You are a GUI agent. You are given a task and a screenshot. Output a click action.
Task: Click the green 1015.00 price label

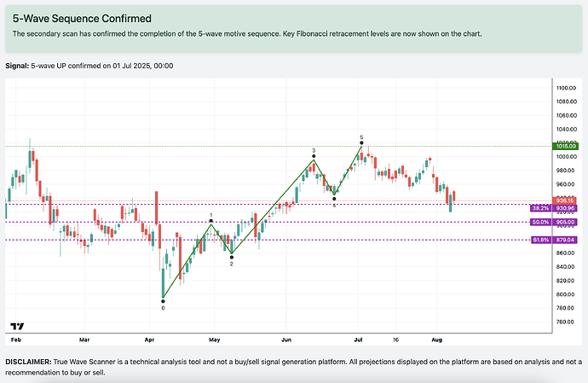tap(566, 146)
